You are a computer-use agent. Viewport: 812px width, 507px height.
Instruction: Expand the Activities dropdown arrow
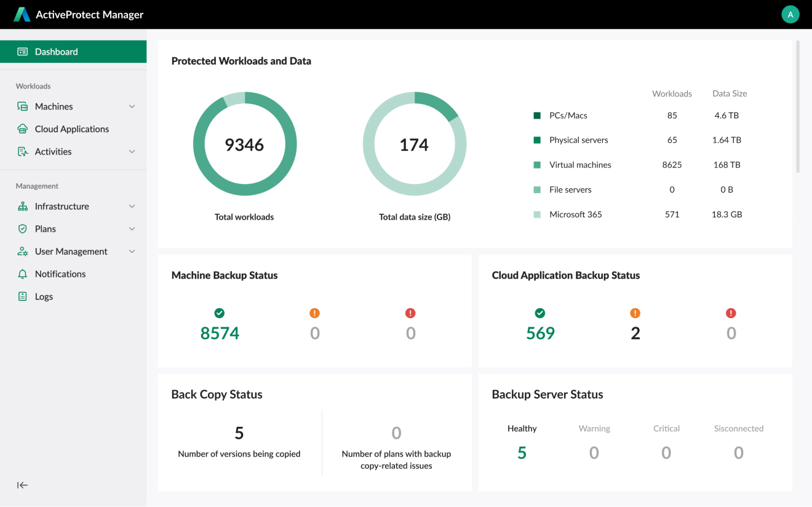tap(132, 151)
